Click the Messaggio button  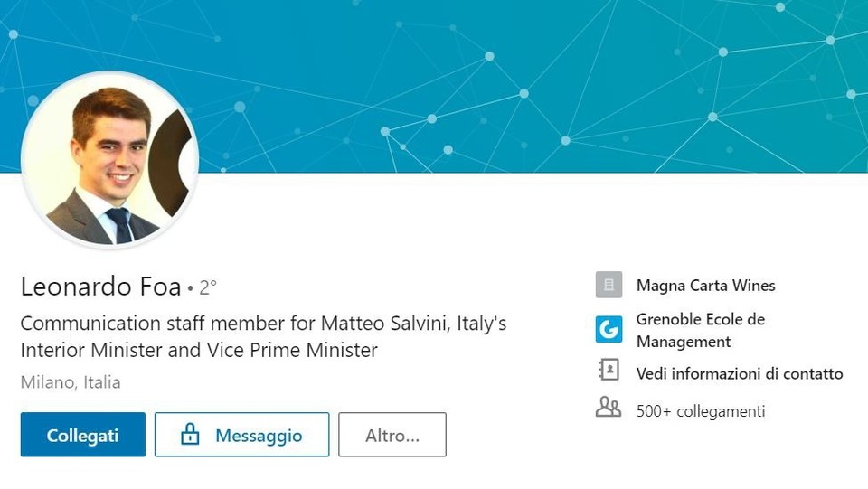pyautogui.click(x=242, y=435)
